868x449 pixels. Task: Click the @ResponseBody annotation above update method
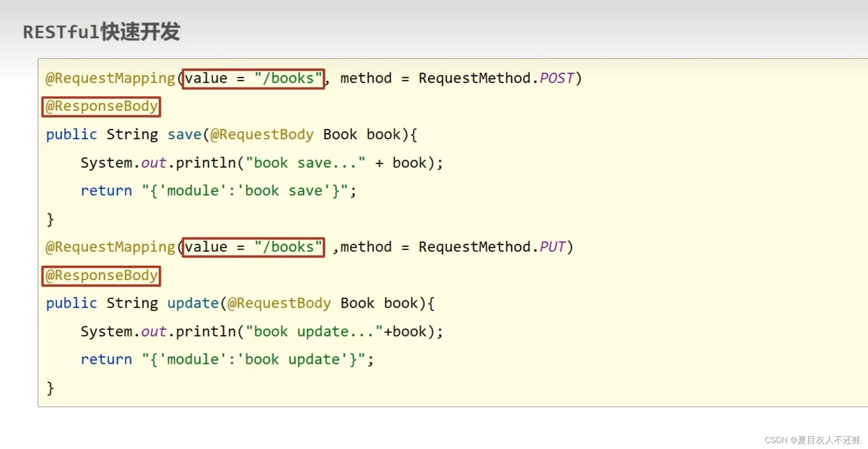tap(101, 276)
